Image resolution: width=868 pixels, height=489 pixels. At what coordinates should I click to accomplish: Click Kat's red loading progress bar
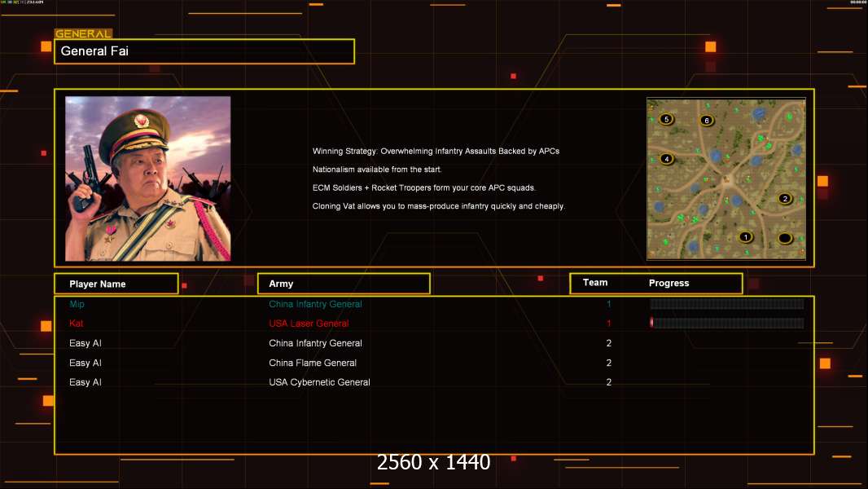727,323
